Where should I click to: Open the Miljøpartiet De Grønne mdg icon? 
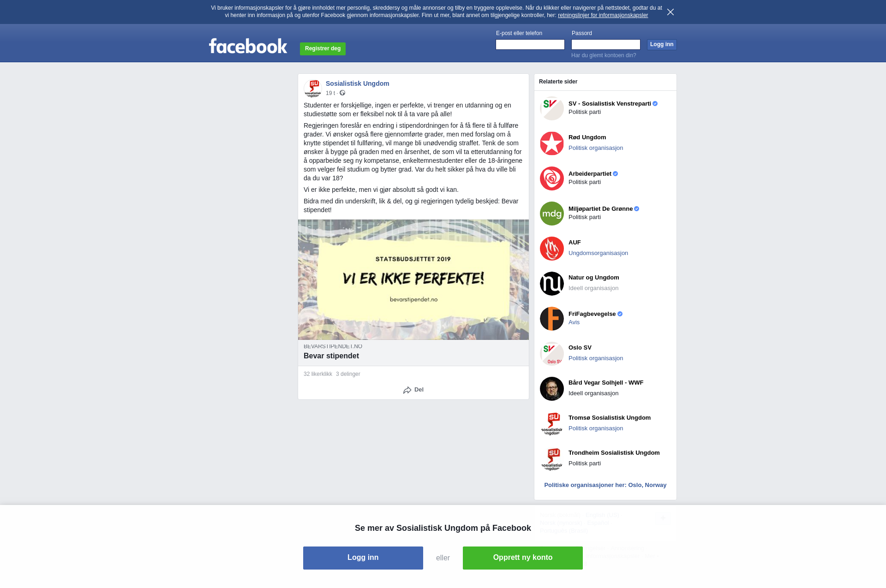[x=552, y=214]
